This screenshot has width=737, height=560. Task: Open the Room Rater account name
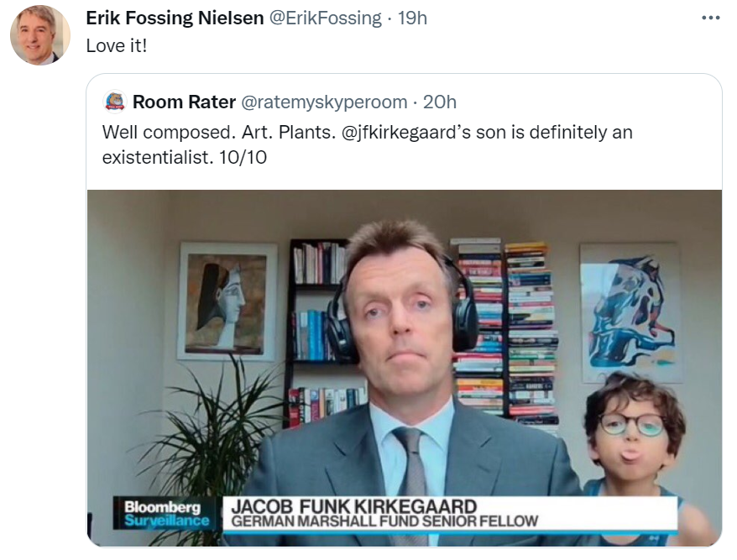184,102
